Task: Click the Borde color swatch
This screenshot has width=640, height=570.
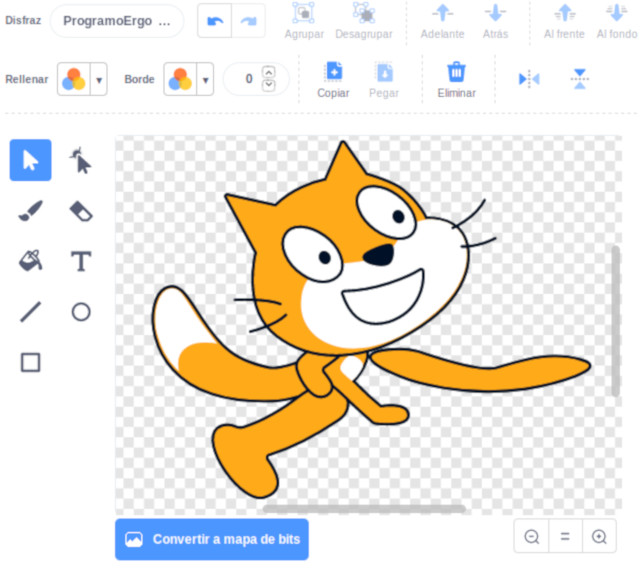Action: 180,79
